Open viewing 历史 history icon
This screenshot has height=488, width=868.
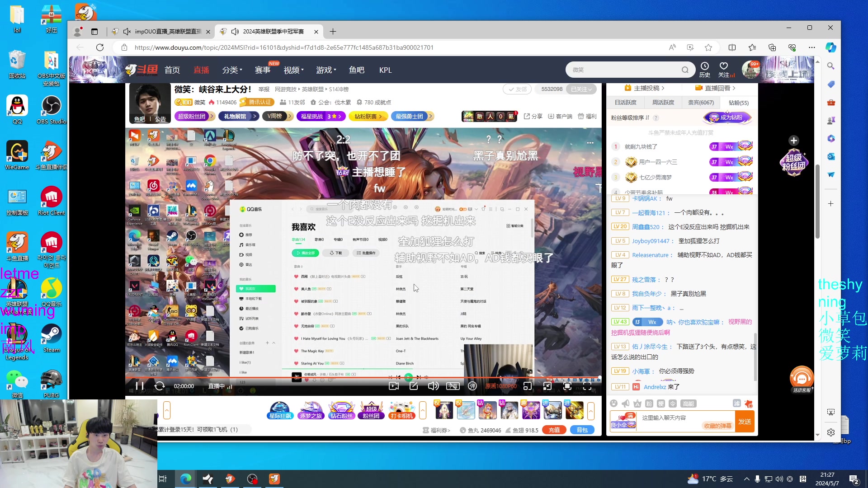(x=705, y=70)
